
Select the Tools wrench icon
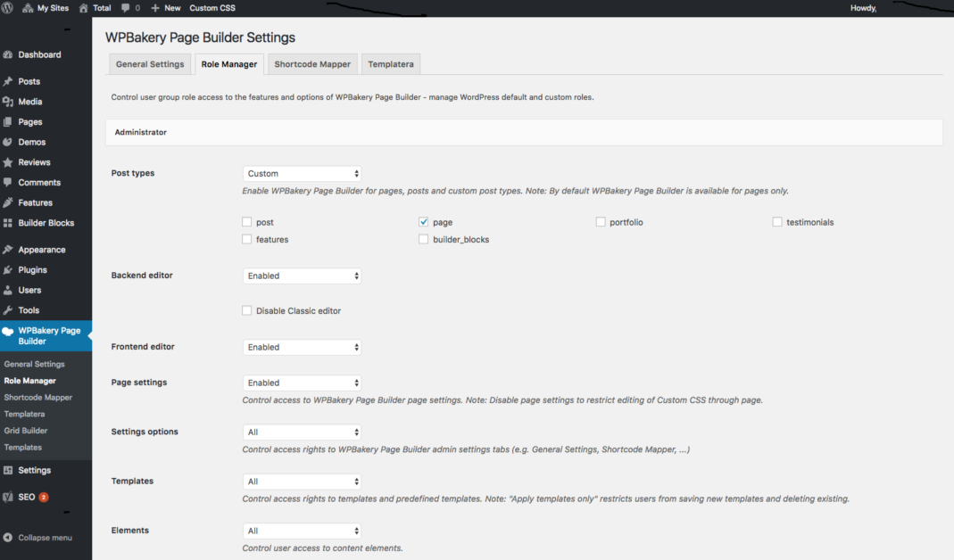click(12, 309)
